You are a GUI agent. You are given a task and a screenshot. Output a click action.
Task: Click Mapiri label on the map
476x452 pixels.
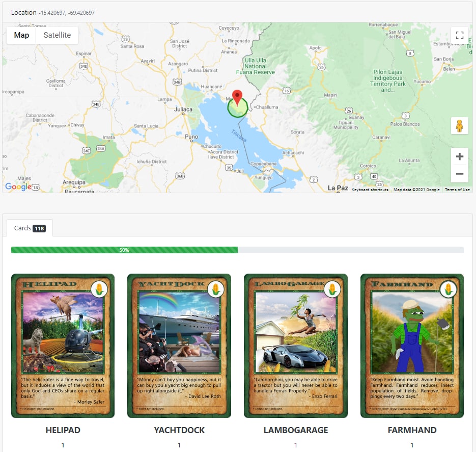click(x=330, y=95)
